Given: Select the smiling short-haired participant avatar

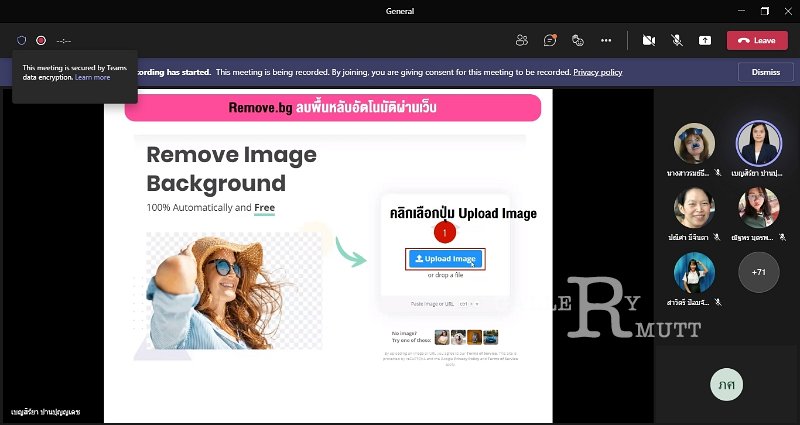Looking at the screenshot, I should coord(694,208).
